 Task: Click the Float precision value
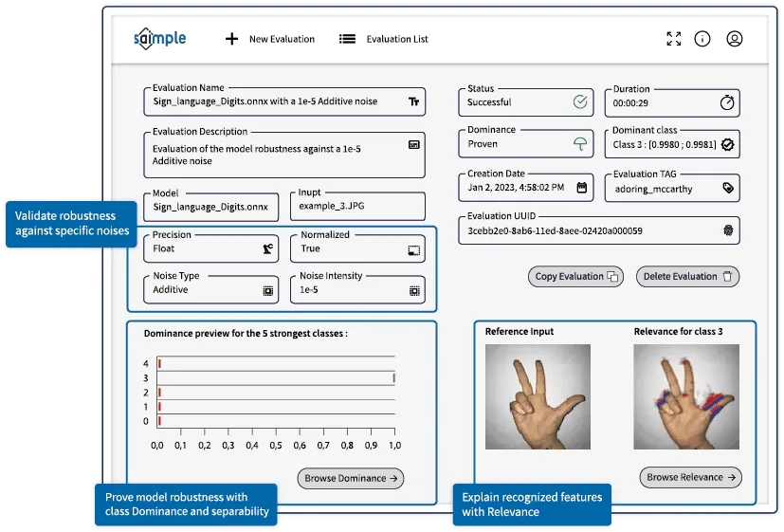[163, 248]
